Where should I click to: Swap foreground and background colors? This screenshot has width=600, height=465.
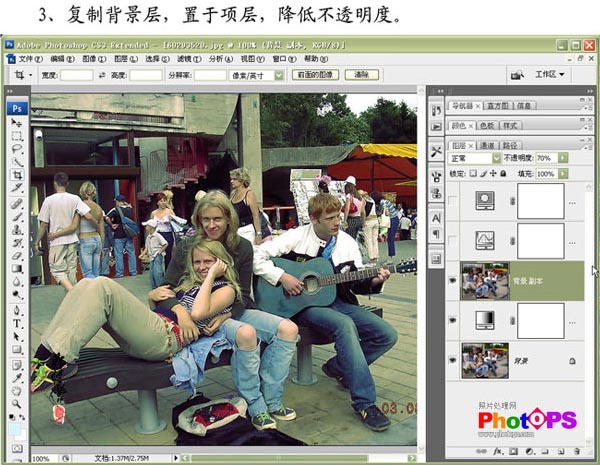(22, 417)
